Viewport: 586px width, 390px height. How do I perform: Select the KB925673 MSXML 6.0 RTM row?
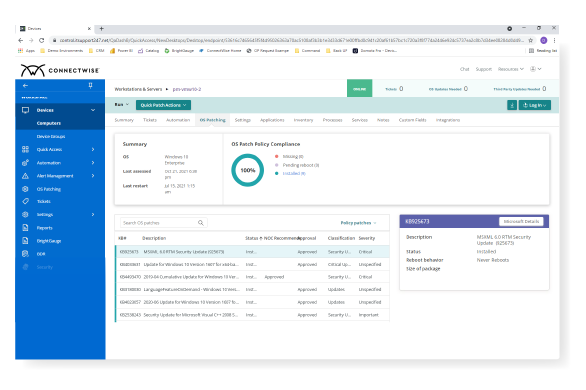click(x=252, y=252)
